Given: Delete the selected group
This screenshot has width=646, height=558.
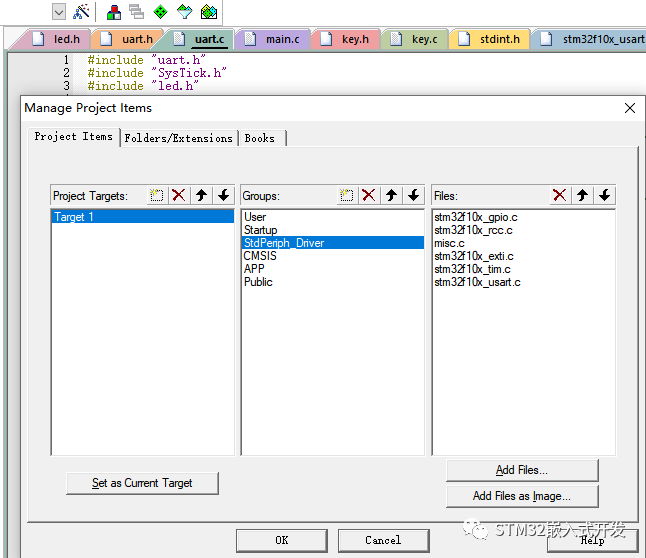Looking at the screenshot, I should (368, 196).
